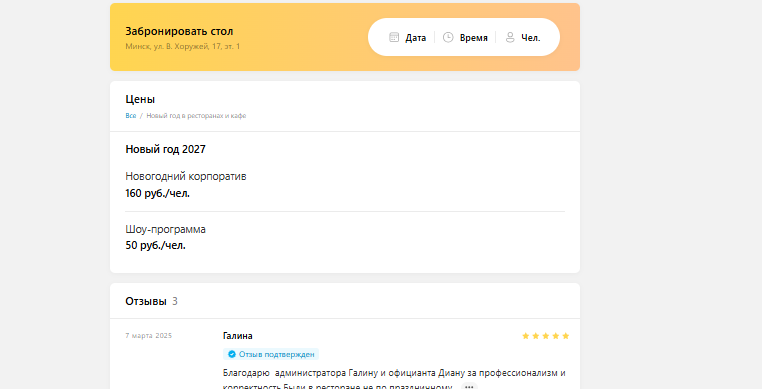The width and height of the screenshot is (762, 389).
Task: Follow the Все breadcrumb link under Цены
Action: click(131, 116)
